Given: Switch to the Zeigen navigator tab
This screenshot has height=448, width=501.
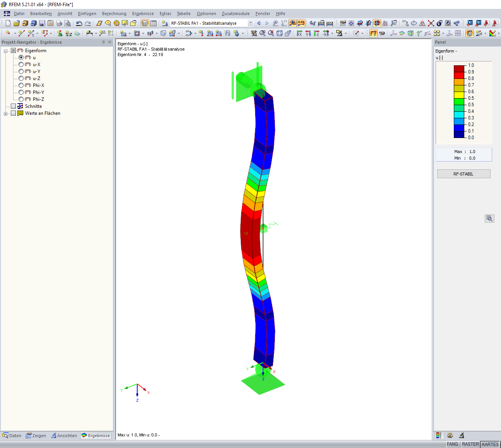Looking at the screenshot, I should 36,436.
